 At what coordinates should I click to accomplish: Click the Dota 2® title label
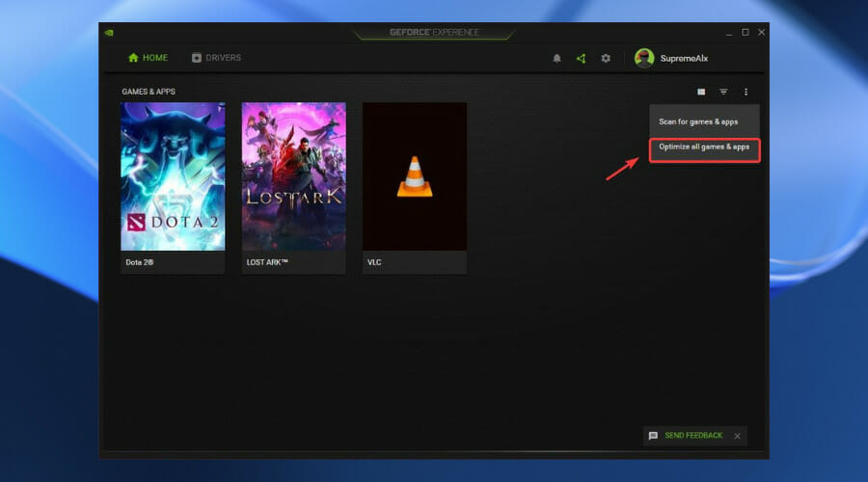tap(140, 262)
